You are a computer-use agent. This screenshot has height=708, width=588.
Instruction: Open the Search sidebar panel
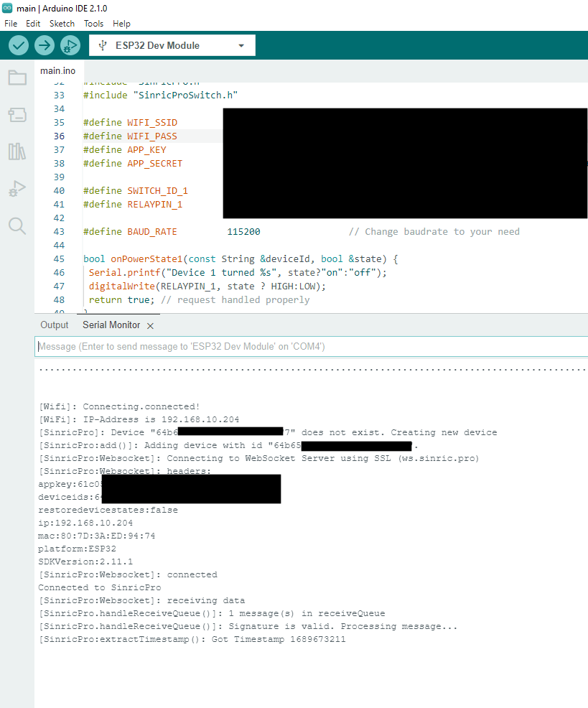17,225
